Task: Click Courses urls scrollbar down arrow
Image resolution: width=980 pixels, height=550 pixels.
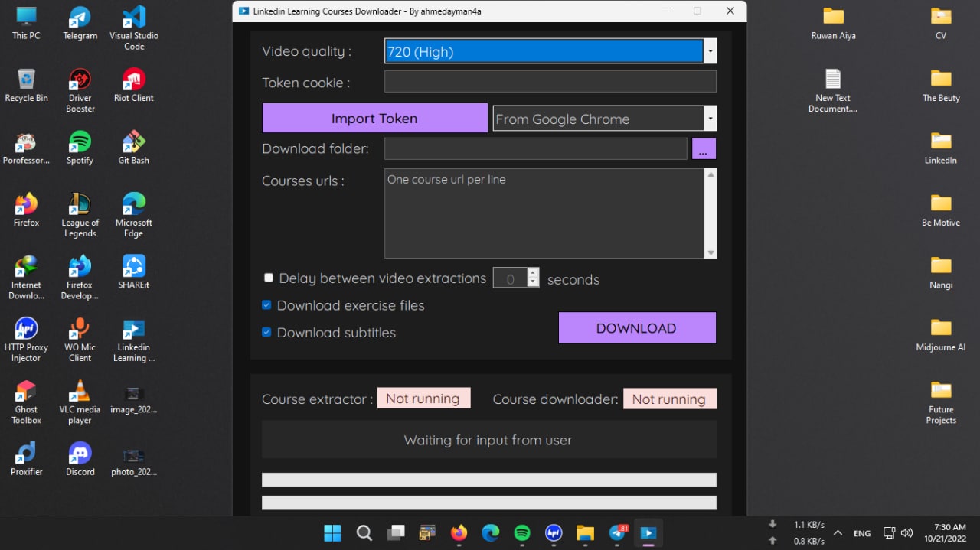Action: [710, 252]
